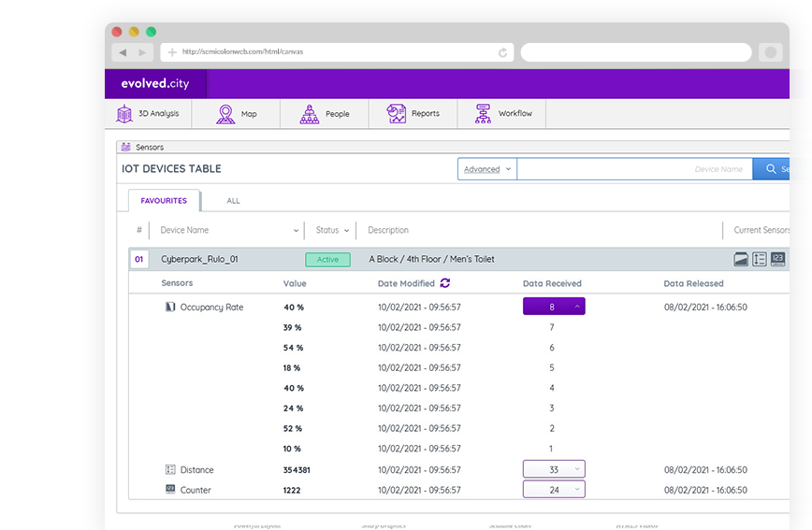Click the 54 % occupancy value
812x530 pixels.
(293, 348)
